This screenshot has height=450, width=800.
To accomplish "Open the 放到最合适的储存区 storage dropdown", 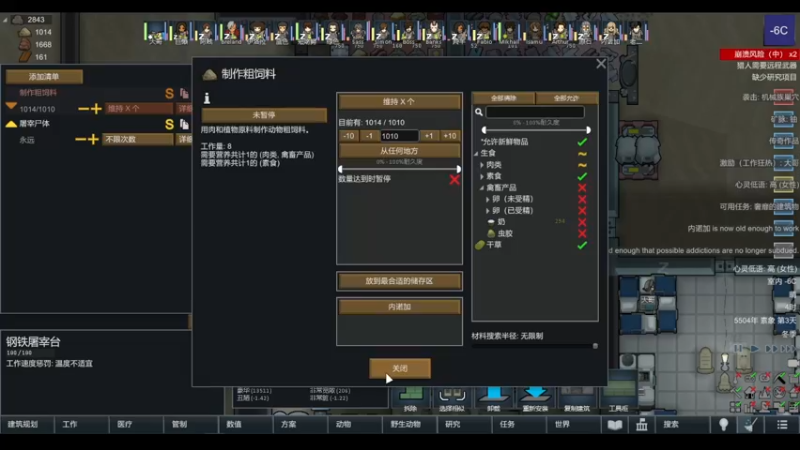I will tap(399, 281).
